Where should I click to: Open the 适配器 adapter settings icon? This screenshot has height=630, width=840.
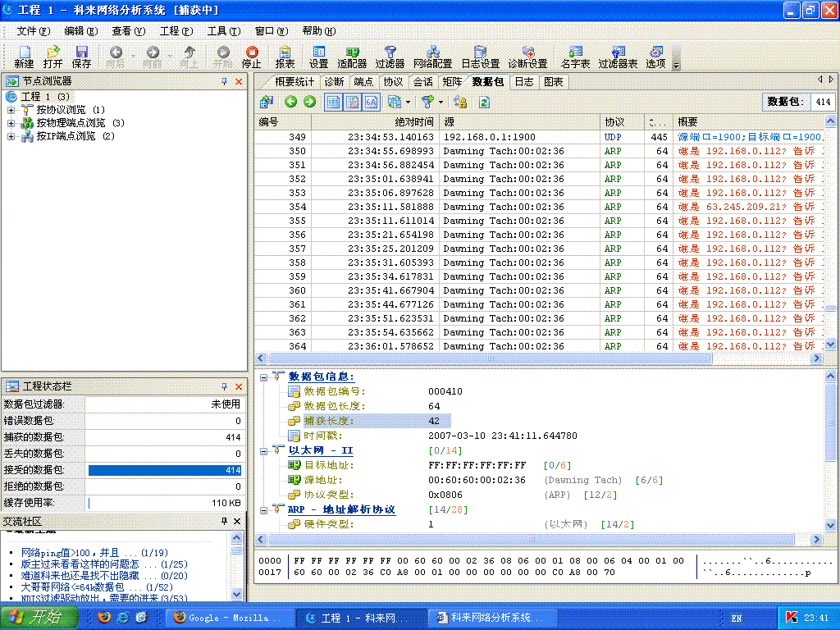pyautogui.click(x=352, y=57)
